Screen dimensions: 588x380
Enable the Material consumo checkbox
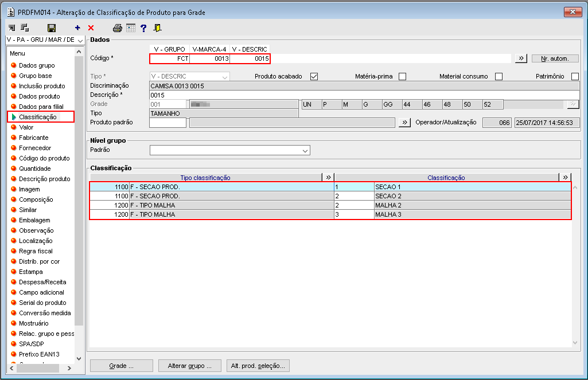pyautogui.click(x=499, y=76)
